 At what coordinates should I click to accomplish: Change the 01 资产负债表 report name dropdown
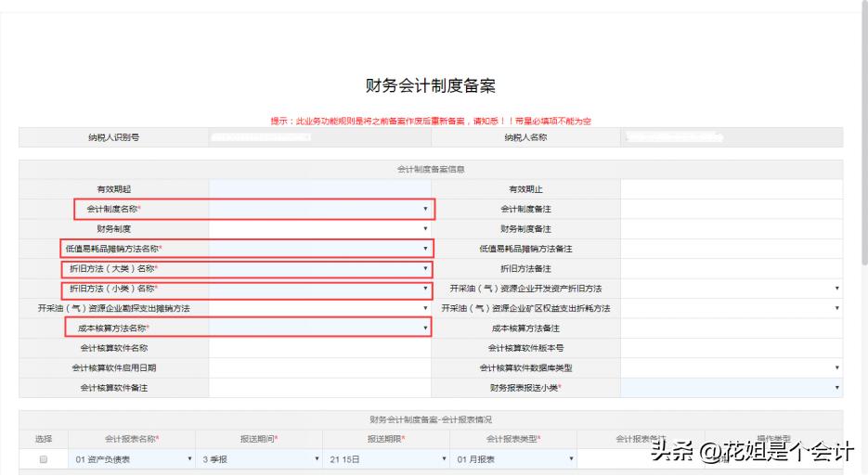[132, 459]
